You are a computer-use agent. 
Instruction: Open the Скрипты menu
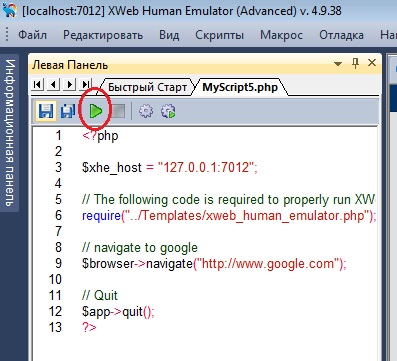pyautogui.click(x=219, y=35)
